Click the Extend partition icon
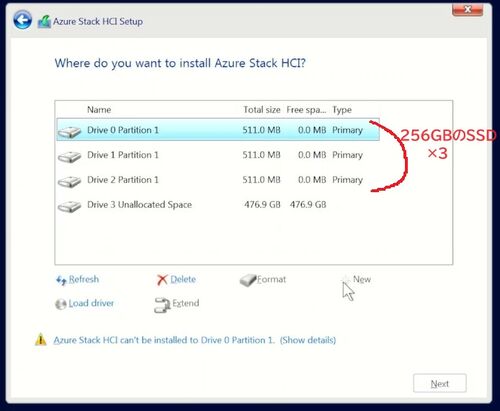The image size is (500, 411). (x=162, y=305)
